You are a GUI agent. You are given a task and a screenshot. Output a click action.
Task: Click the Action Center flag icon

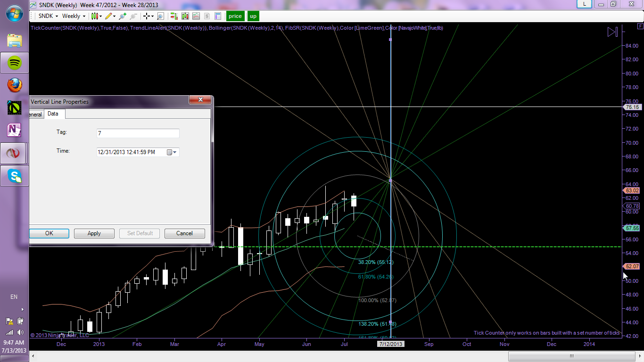[9, 321]
